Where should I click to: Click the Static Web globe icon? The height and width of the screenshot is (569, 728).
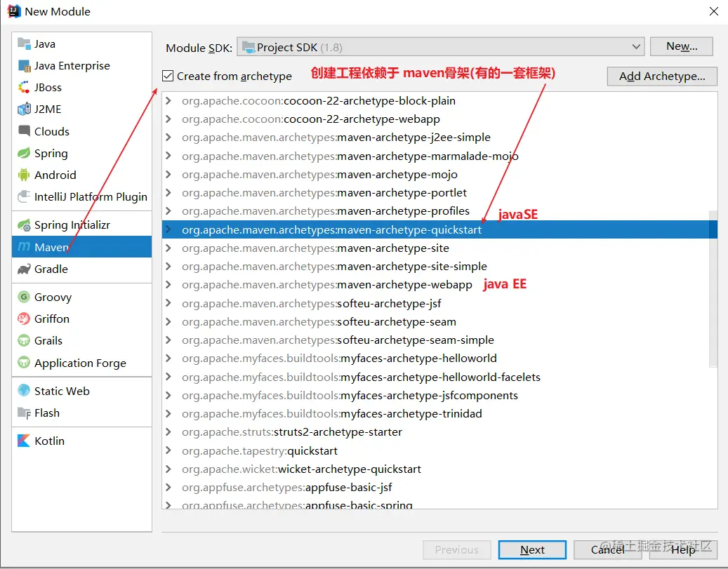(24, 391)
